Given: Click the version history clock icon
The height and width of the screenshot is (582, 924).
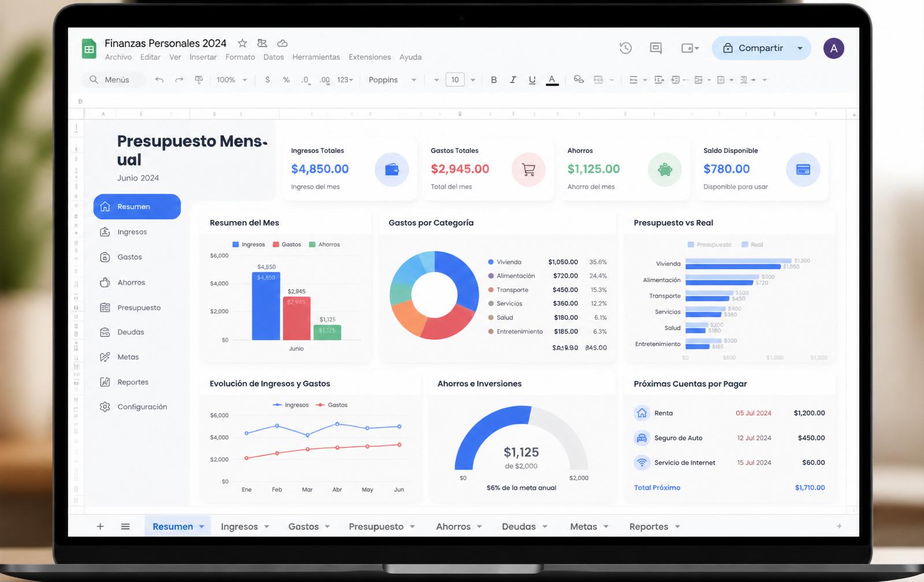Looking at the screenshot, I should point(625,48).
